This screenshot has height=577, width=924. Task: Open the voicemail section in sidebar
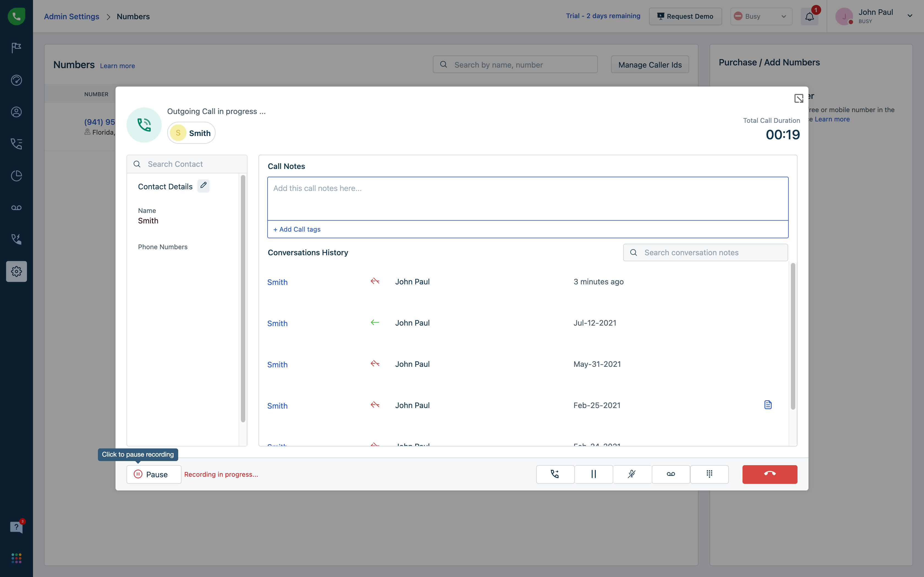click(x=16, y=208)
